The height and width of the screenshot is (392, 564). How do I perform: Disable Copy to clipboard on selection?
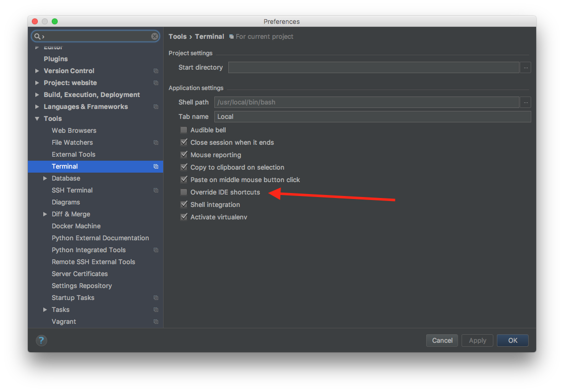[184, 167]
